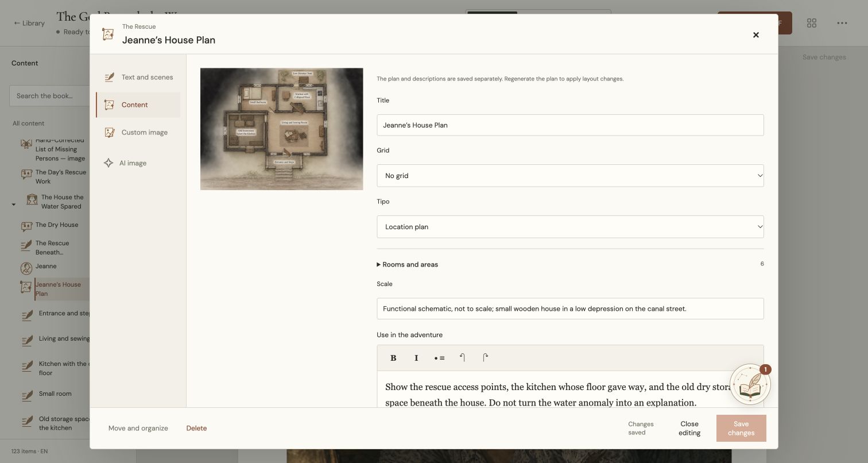Screen dimensions: 868x463
Task: Open the AI image tab
Action: point(138,163)
